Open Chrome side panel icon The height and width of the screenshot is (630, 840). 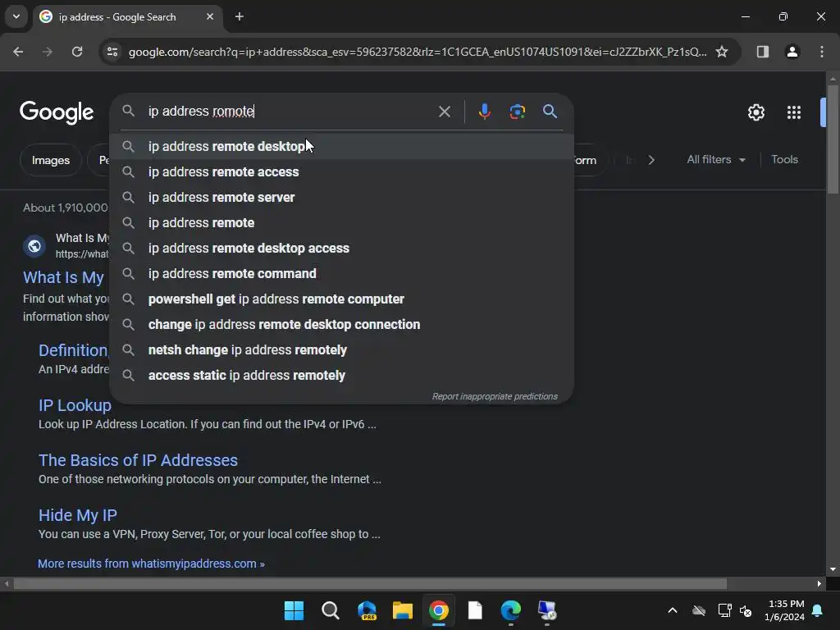coord(762,52)
